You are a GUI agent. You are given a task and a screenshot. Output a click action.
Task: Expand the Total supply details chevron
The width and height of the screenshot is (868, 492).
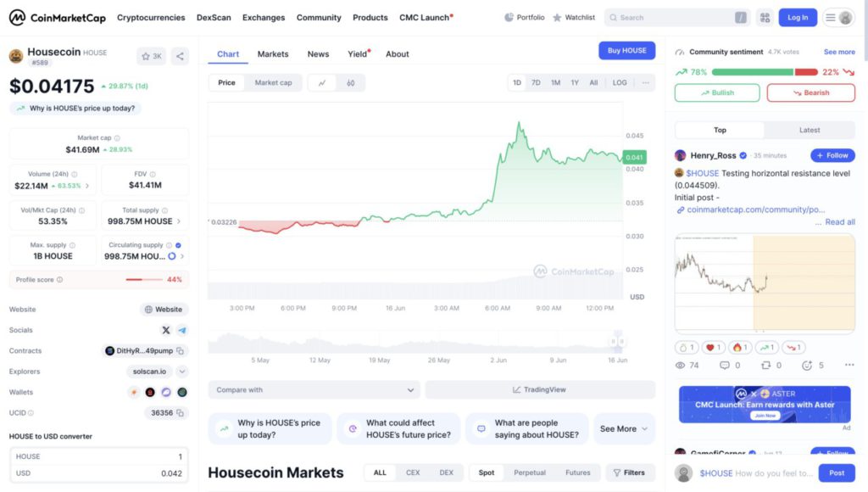[x=178, y=221]
